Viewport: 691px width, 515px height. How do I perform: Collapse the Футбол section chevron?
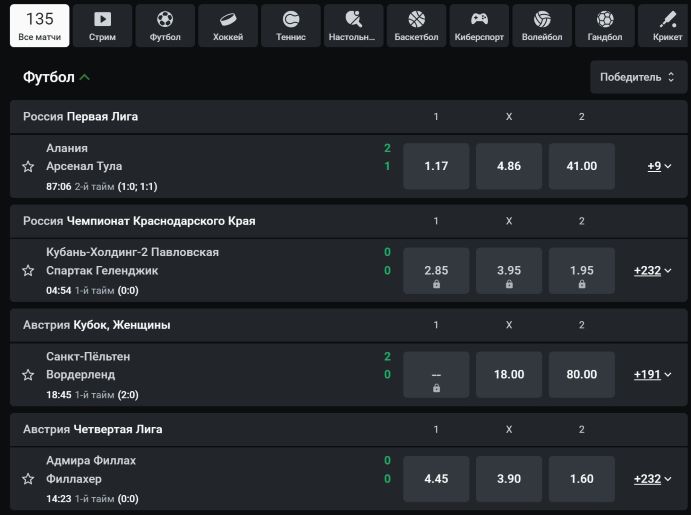point(85,78)
